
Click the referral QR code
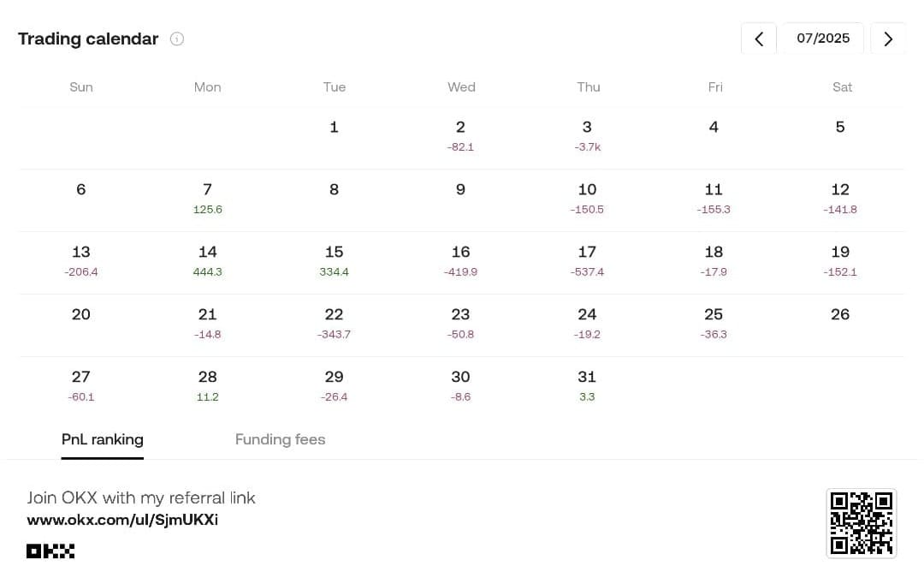(861, 523)
